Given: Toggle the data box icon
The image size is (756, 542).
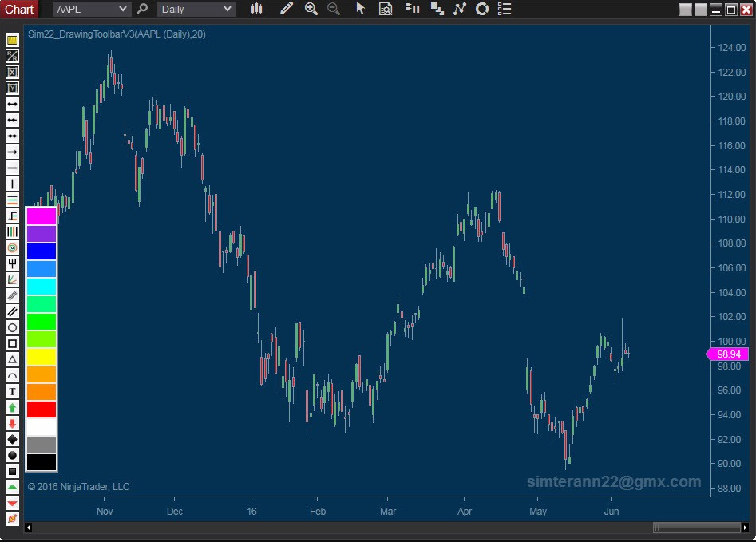Looking at the screenshot, I should (x=386, y=9).
